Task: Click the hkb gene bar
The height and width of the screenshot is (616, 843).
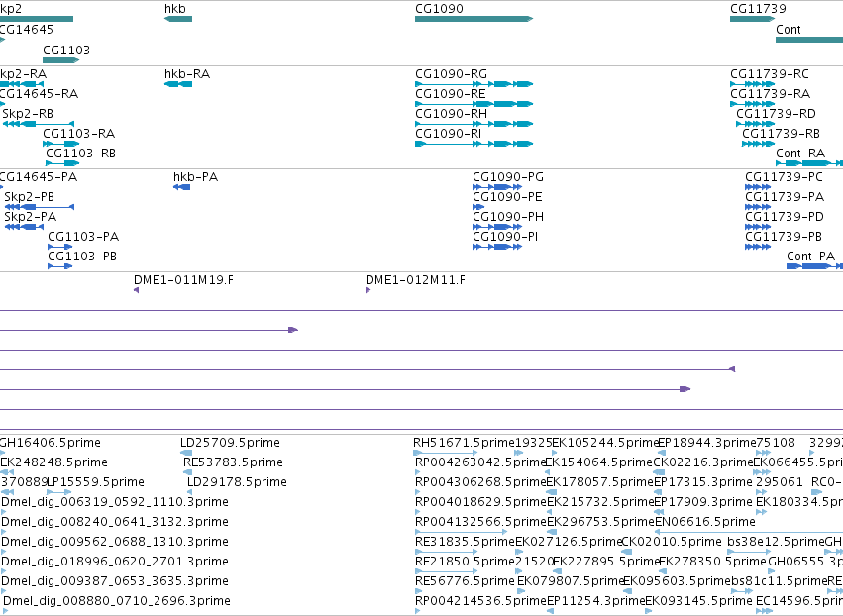Action: pyautogui.click(x=178, y=19)
